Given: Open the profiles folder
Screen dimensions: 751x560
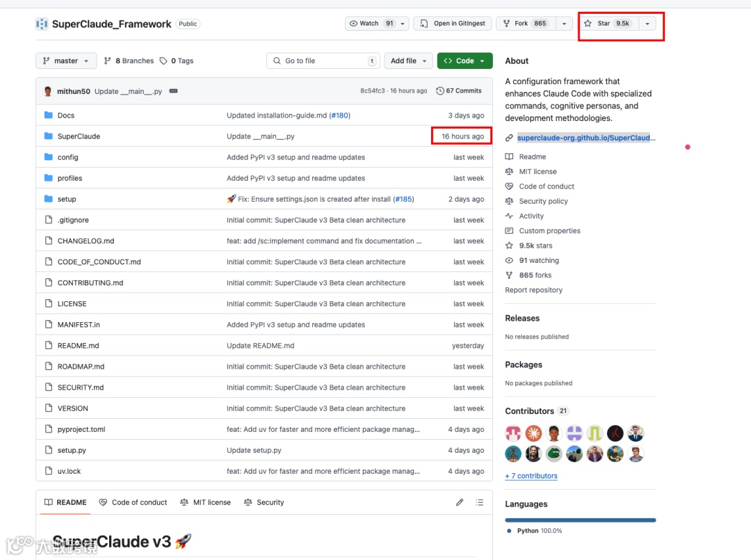Looking at the screenshot, I should click(x=70, y=178).
